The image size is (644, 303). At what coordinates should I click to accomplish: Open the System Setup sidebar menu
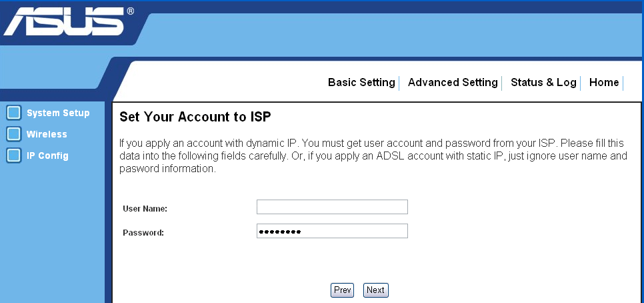(x=58, y=113)
